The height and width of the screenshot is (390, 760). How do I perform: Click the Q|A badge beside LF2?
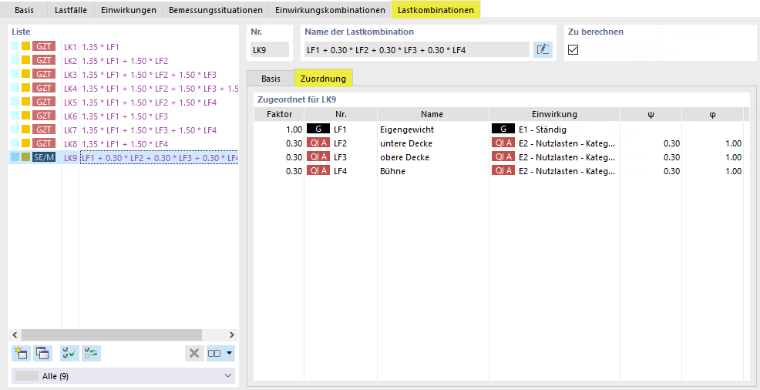click(318, 143)
